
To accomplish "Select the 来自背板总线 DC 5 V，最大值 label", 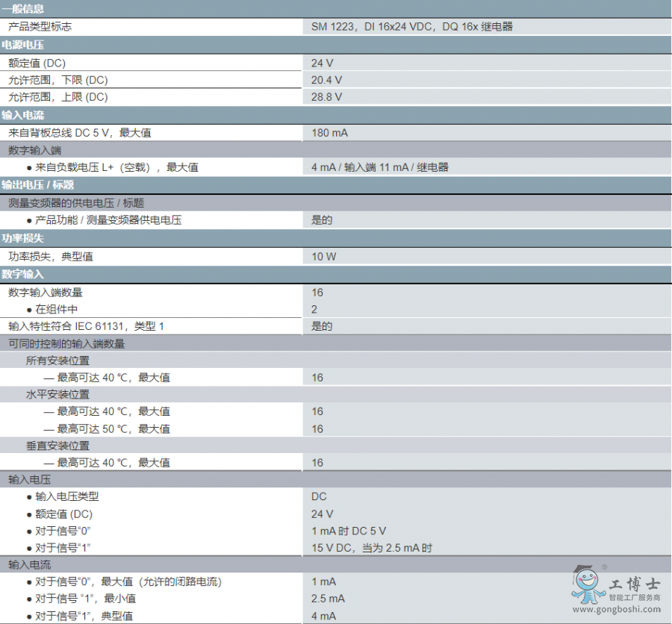I will tap(80, 133).
